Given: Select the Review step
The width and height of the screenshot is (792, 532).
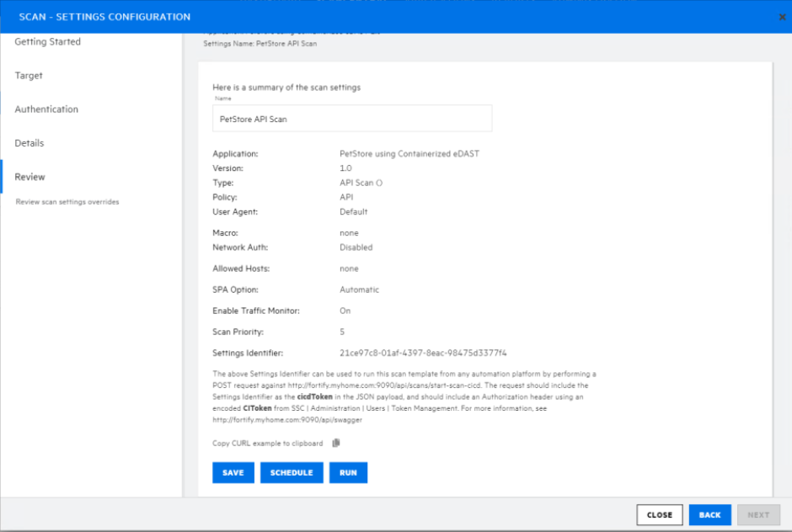Looking at the screenshot, I should (x=30, y=177).
